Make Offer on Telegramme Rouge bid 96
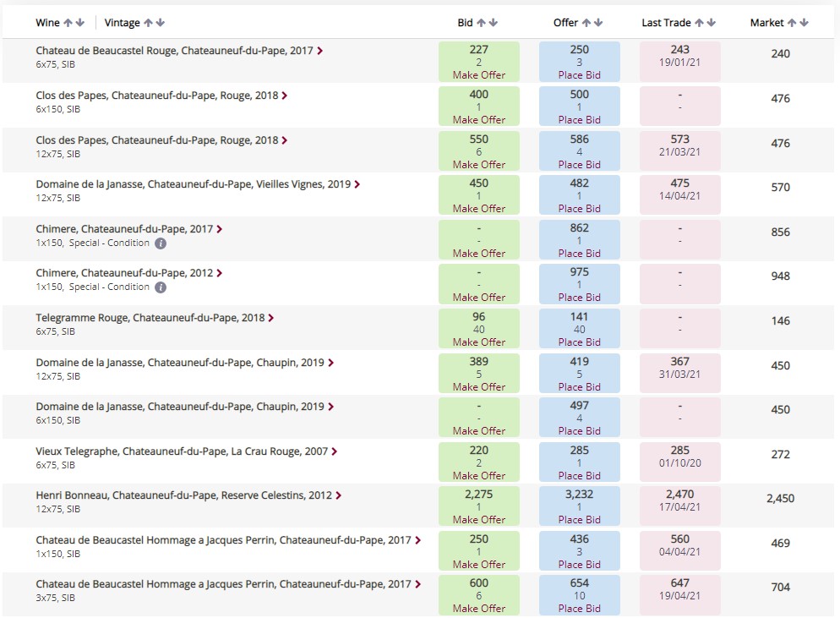The height and width of the screenshot is (618, 840). [x=479, y=342]
